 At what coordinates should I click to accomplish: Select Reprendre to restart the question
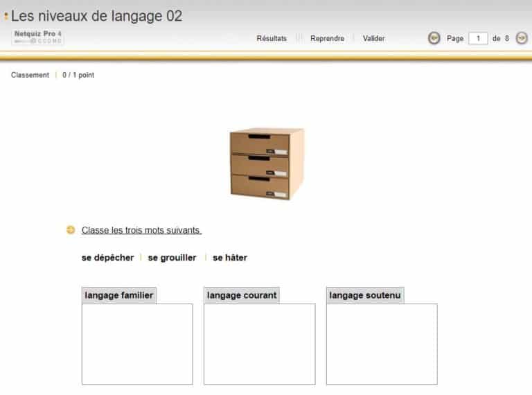click(327, 39)
